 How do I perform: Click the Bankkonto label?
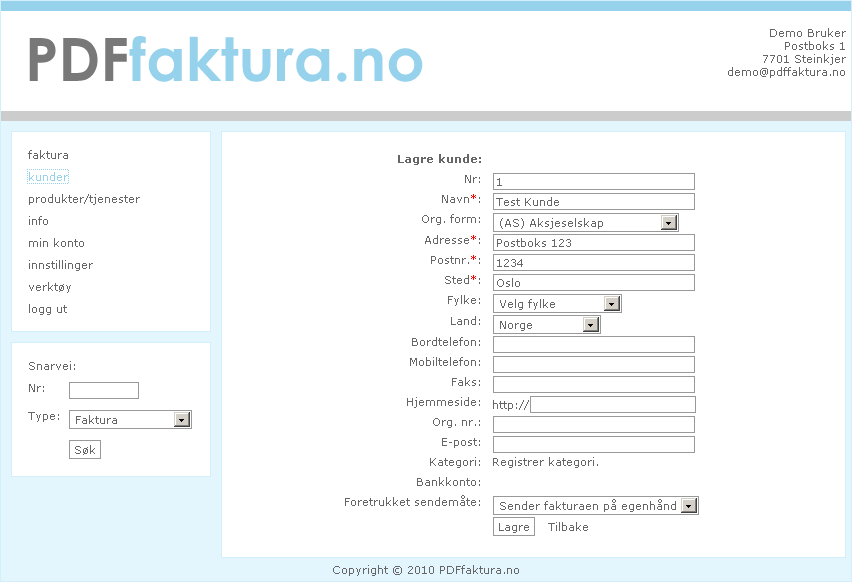click(x=449, y=482)
